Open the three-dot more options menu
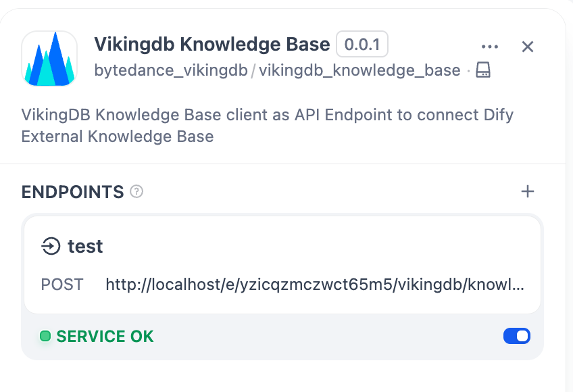Viewport: 573px width, 392px height. [489, 47]
